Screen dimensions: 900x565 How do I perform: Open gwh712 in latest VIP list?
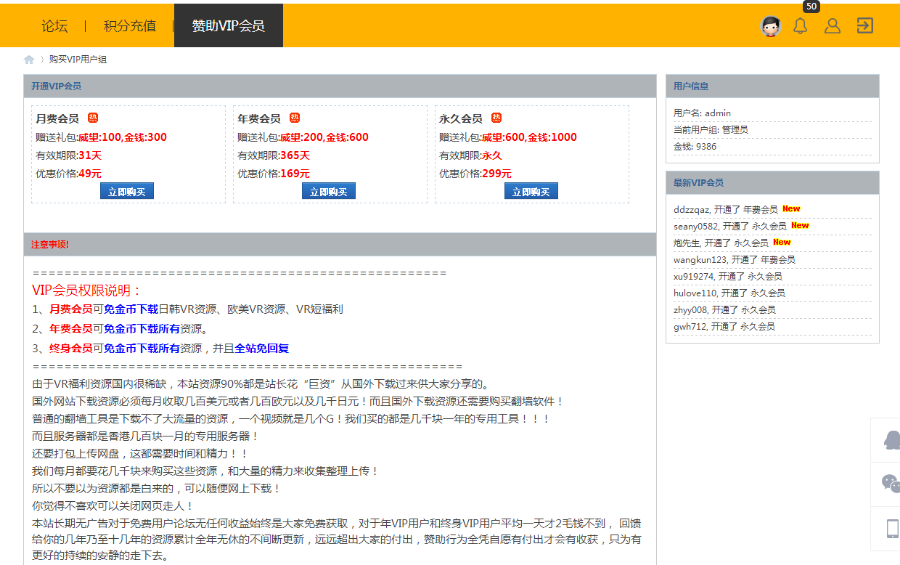point(690,326)
